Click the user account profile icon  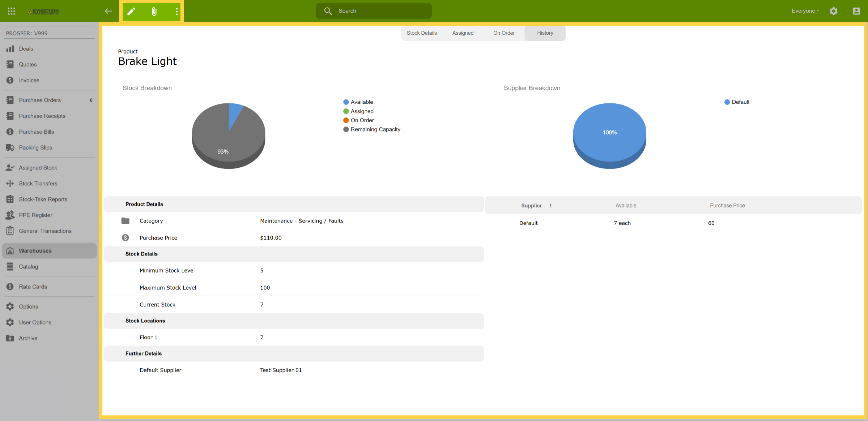(856, 11)
